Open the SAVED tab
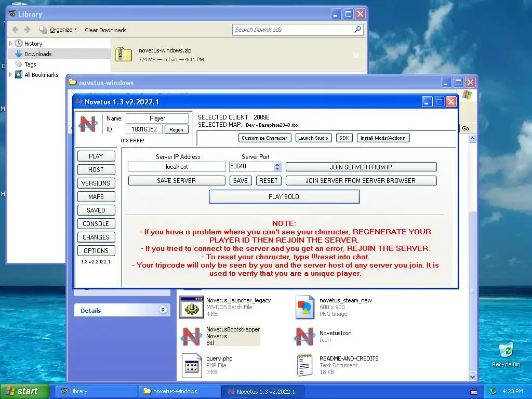 pyautogui.click(x=96, y=210)
